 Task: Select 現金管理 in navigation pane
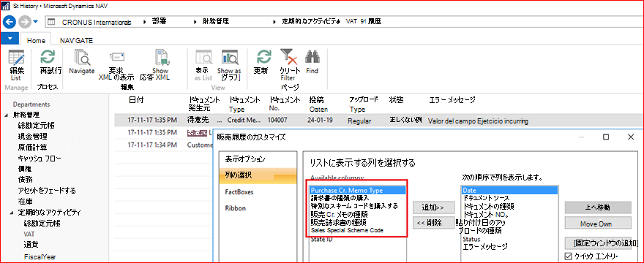32,136
